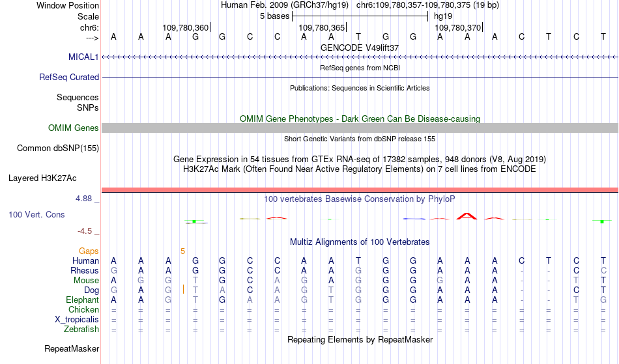Click the Gaps row label

(x=89, y=251)
